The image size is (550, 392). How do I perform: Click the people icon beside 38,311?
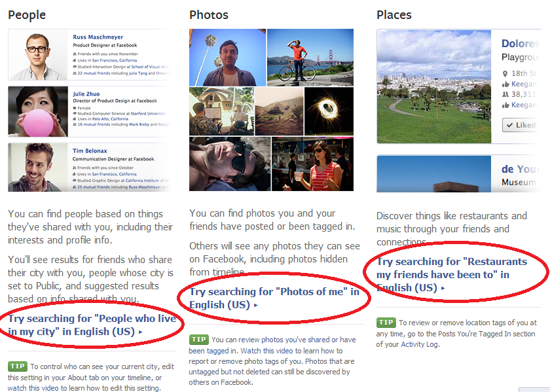[505, 94]
